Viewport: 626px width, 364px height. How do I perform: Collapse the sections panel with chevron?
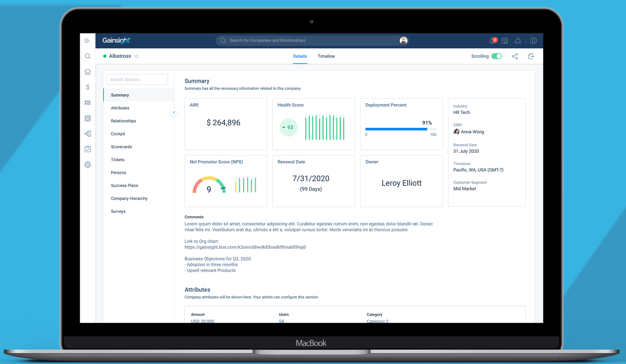(x=174, y=112)
